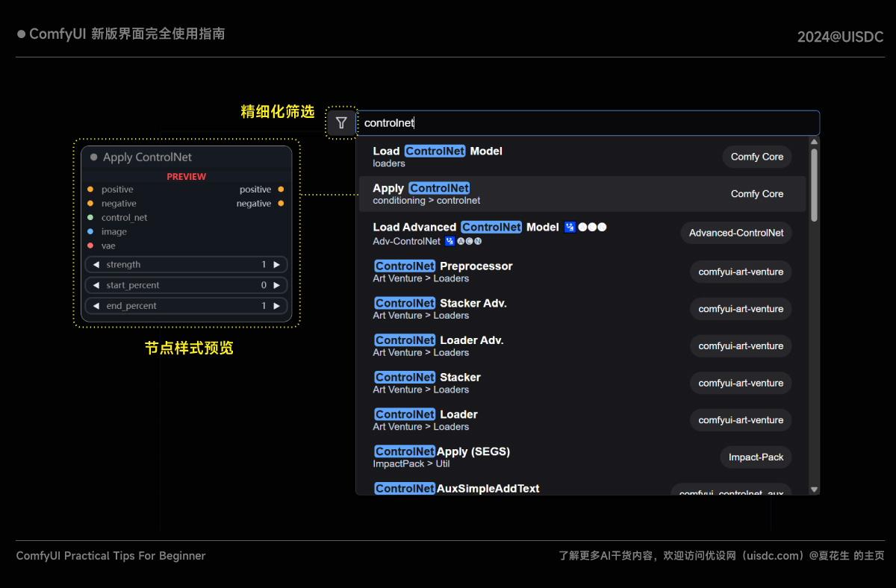Image resolution: width=896 pixels, height=588 pixels.
Task: Click the loaders category under Load ControlNet Model
Action: 389,163
